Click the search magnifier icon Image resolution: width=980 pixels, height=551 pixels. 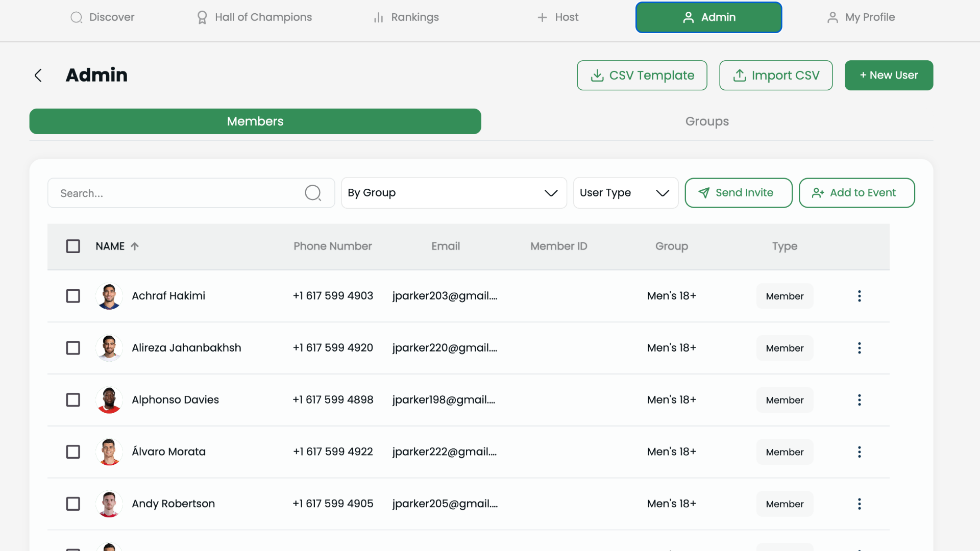click(x=313, y=193)
